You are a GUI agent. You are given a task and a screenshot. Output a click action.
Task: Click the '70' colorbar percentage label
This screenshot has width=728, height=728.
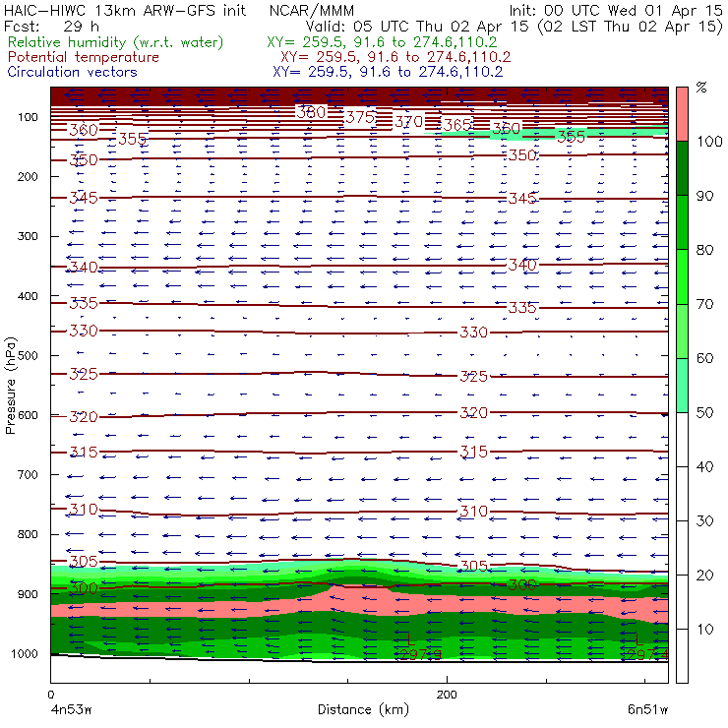coord(704,304)
